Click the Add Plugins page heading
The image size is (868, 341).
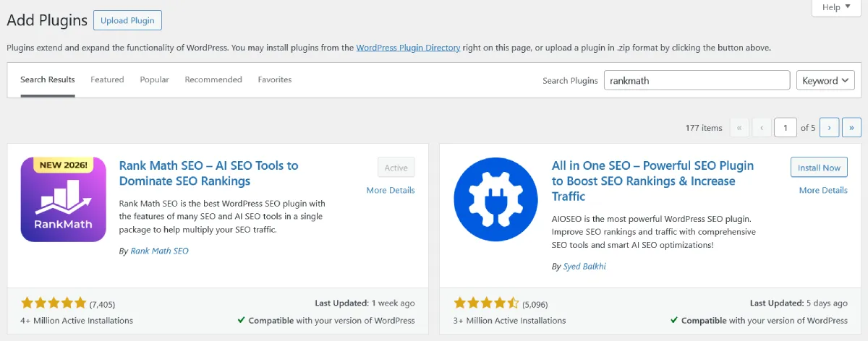(47, 20)
